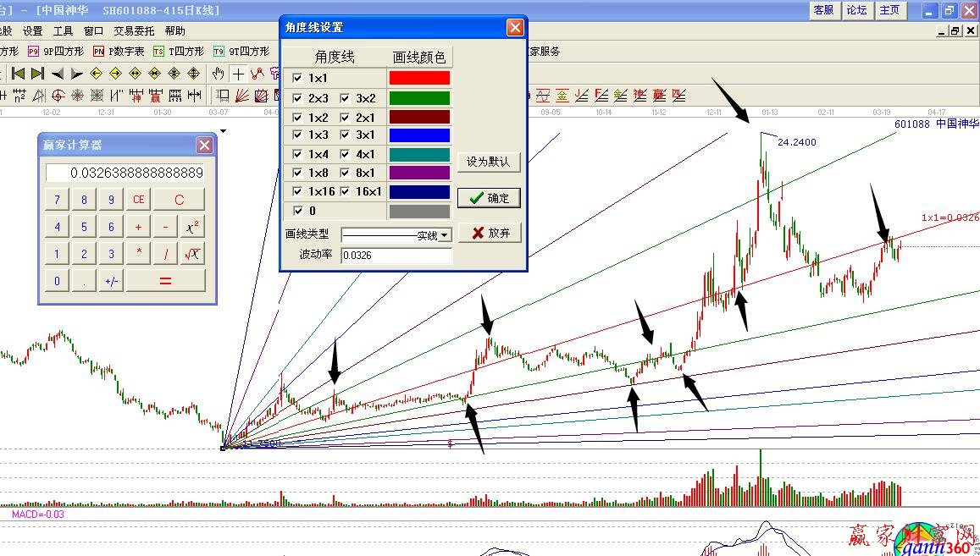The image size is (980, 556).
Task: Pick the red 1x1 line color
Action: click(x=419, y=78)
